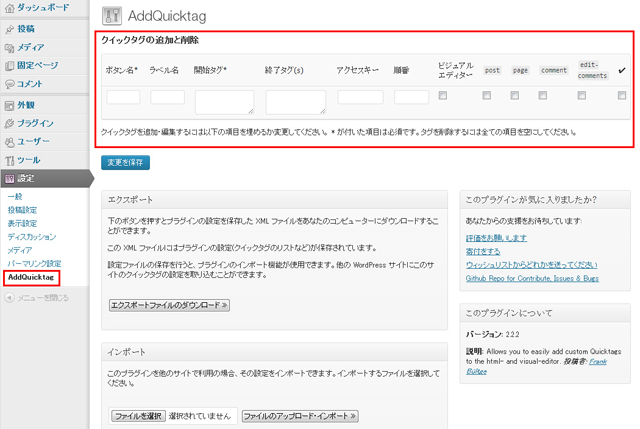Open the メディア media library icon
640x429 pixels.
pos(10,48)
